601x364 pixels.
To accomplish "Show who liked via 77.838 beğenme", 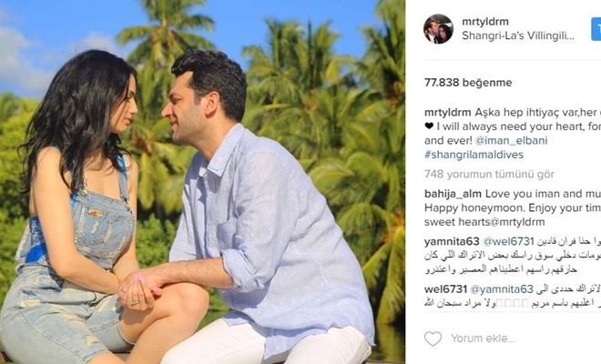I will pos(468,83).
